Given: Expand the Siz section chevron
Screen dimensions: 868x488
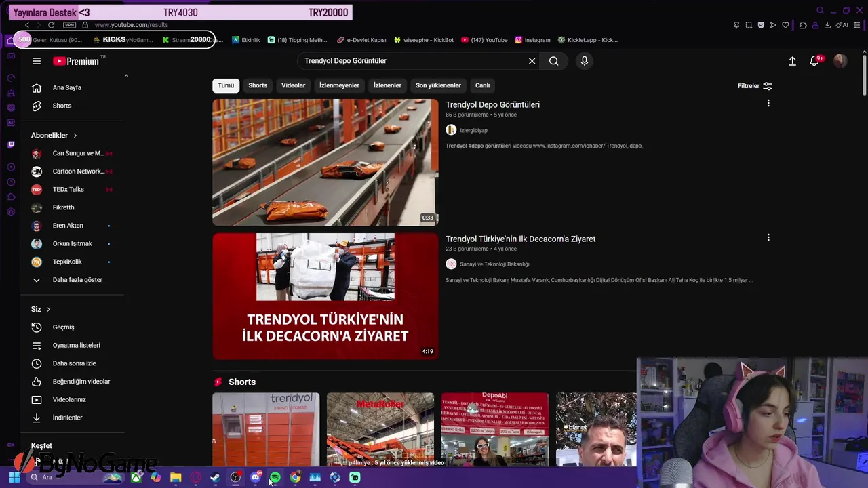Looking at the screenshot, I should point(48,310).
